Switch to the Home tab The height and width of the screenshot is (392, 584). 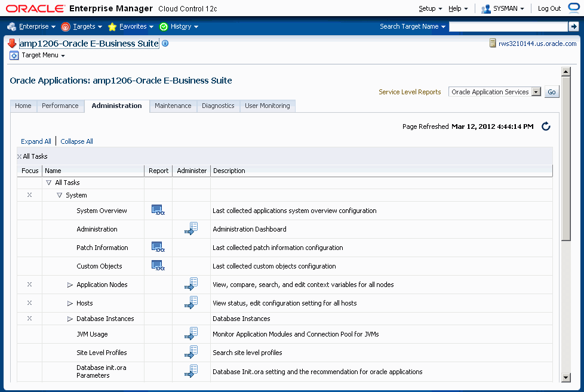tap(23, 106)
